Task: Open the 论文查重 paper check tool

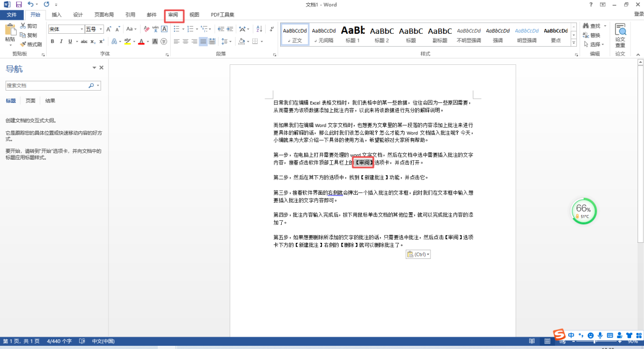Action: (x=620, y=35)
